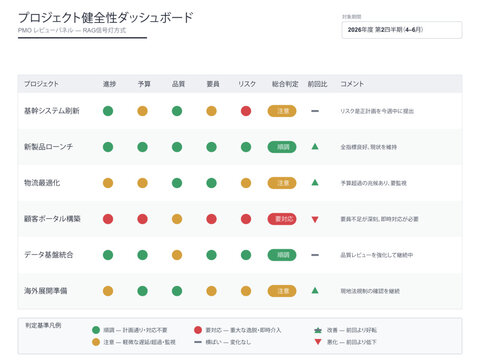
Task: Open the 顧客ポータル構築 project row name
Action: coord(52,219)
